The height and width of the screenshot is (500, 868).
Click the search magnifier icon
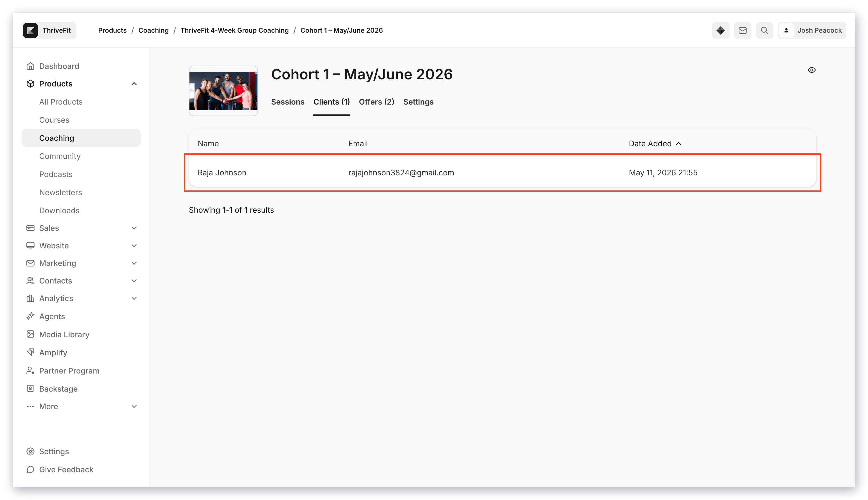point(764,30)
